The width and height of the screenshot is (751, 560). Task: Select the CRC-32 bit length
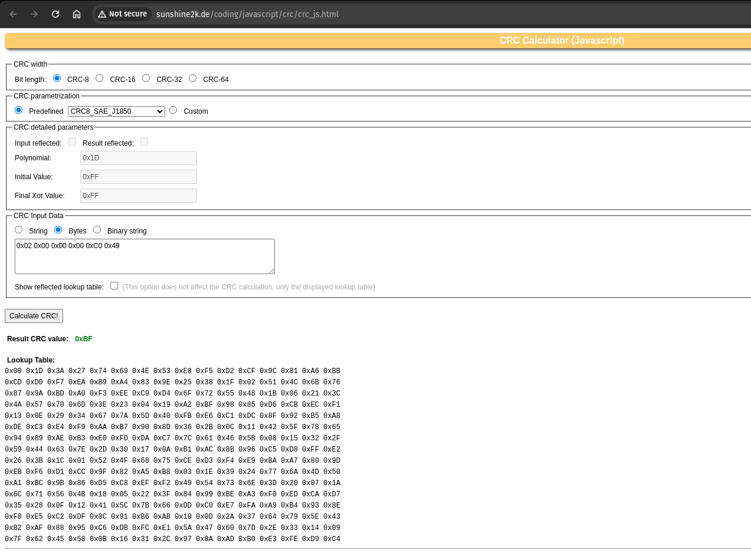146,78
